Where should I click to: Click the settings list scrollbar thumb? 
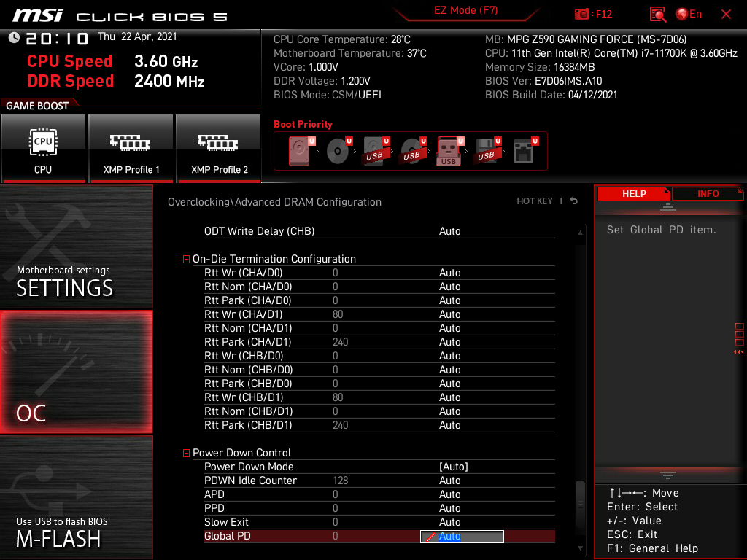pyautogui.click(x=580, y=504)
